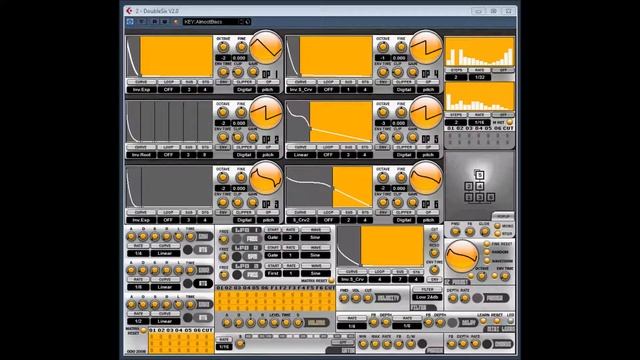Viewport: 640px width, 360px height.
Task: Click the upper step sequencer bar graph
Action: tap(480, 52)
